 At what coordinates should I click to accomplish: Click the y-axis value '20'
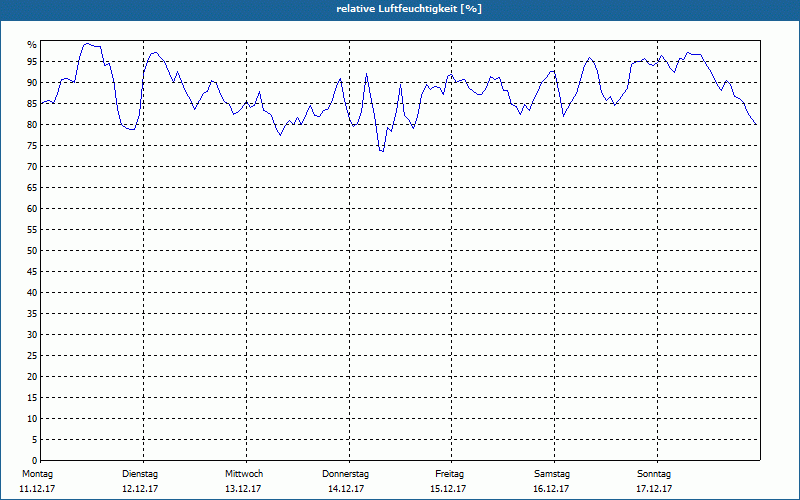32,377
